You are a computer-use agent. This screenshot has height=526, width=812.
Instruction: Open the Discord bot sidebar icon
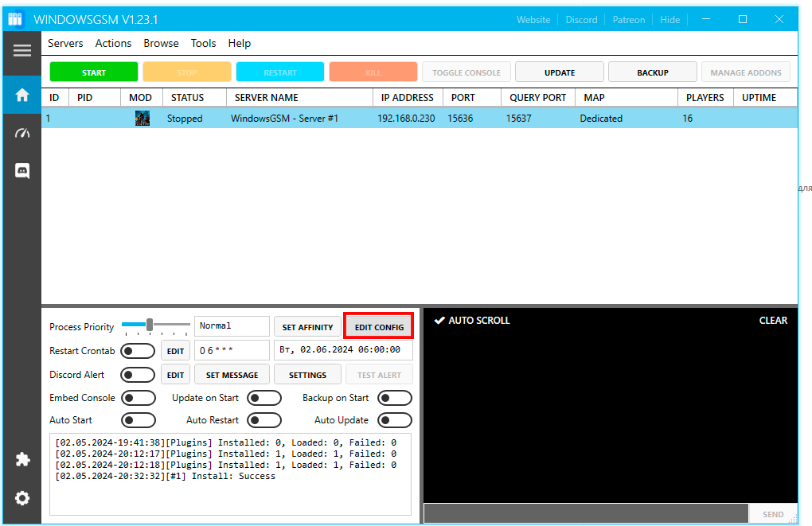tap(21, 170)
